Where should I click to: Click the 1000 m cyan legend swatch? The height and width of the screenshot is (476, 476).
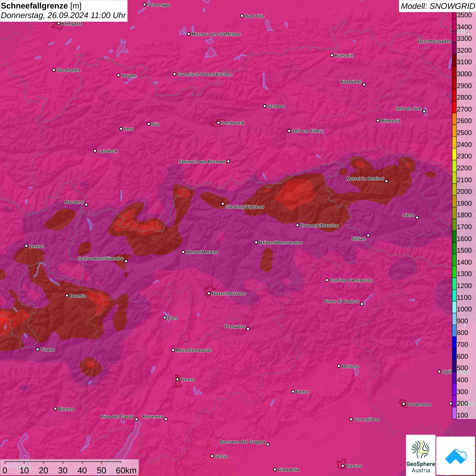(454, 307)
